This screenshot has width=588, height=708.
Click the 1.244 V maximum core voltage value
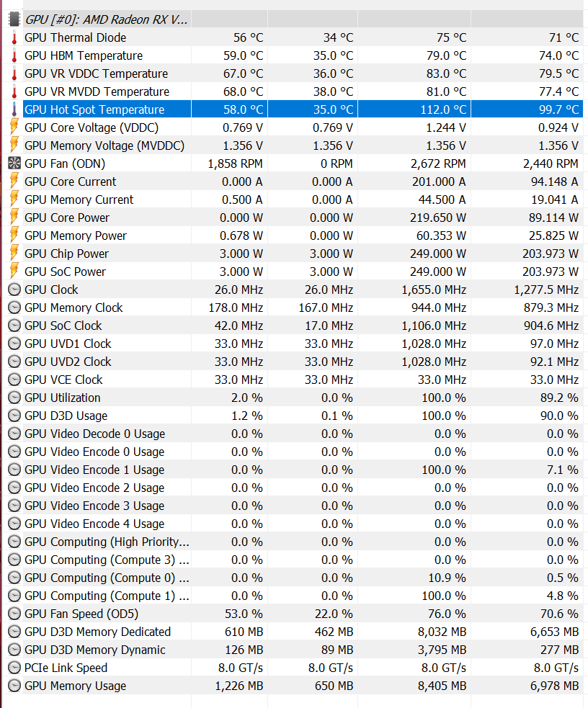click(x=446, y=127)
